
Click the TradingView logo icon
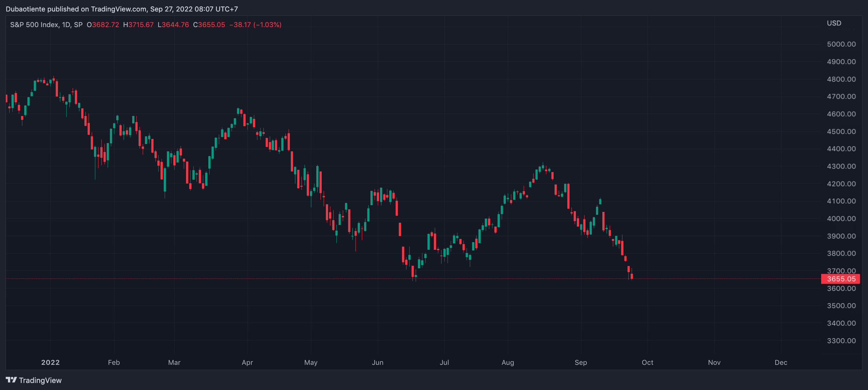click(11, 380)
